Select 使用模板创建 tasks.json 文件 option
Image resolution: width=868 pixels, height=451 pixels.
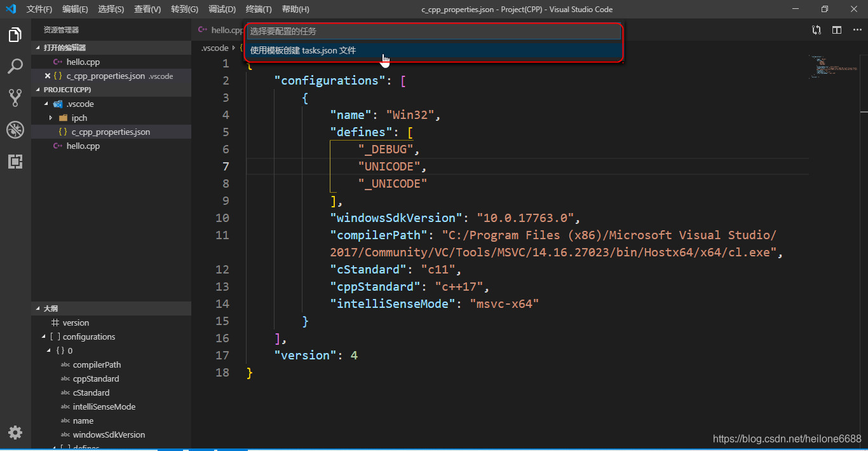pyautogui.click(x=433, y=50)
